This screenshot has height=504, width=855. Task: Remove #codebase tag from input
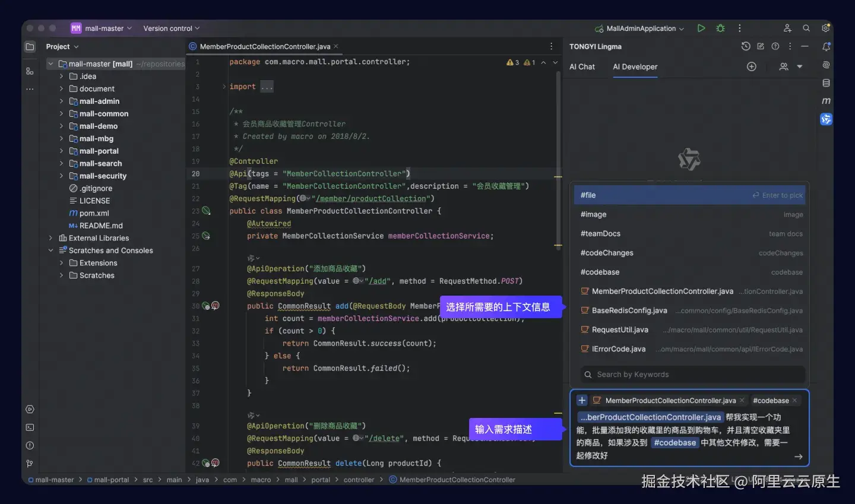(x=794, y=401)
